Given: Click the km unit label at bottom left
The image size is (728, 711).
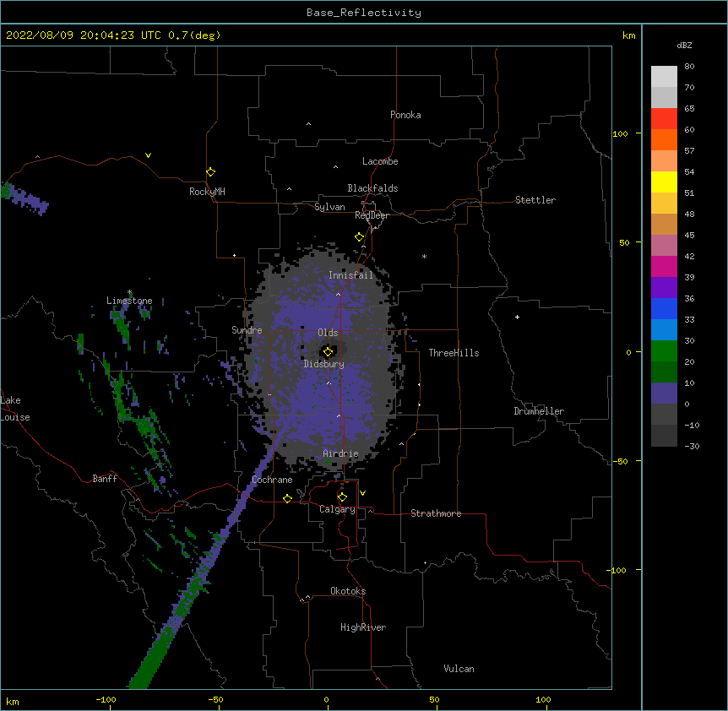Looking at the screenshot, I should tap(13, 701).
